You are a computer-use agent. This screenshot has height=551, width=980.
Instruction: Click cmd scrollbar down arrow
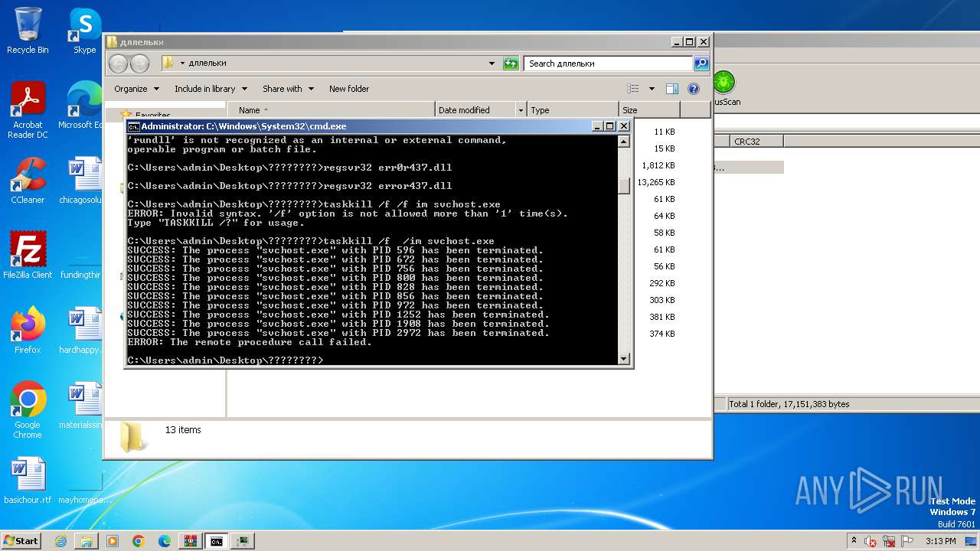click(x=624, y=358)
